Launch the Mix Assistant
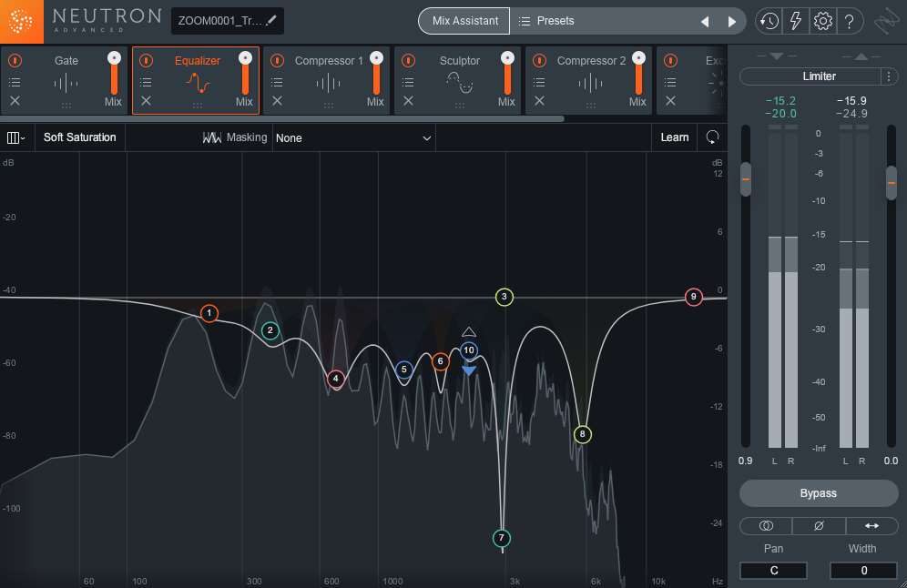Image resolution: width=907 pixels, height=588 pixels. click(x=464, y=21)
